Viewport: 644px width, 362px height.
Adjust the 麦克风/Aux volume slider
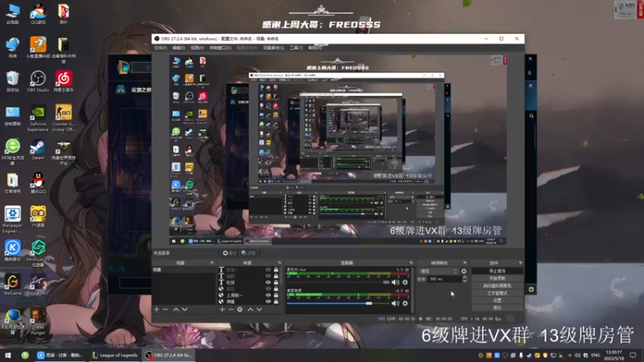338,282
